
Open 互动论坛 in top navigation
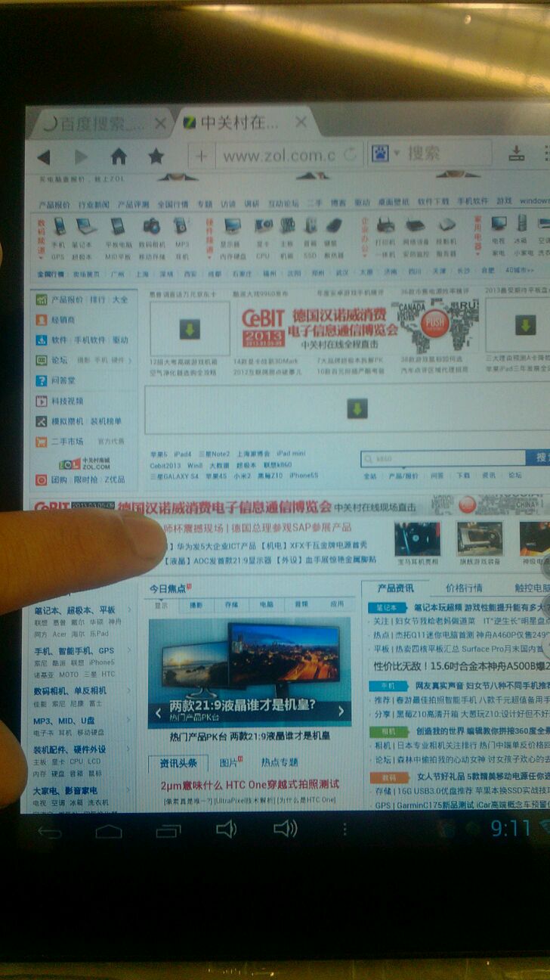click(284, 203)
